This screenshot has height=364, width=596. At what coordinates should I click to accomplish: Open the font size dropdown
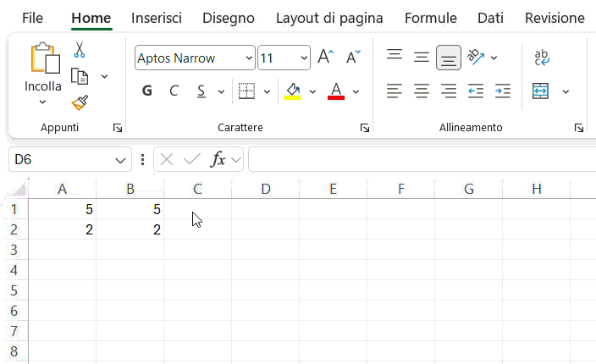click(x=304, y=58)
